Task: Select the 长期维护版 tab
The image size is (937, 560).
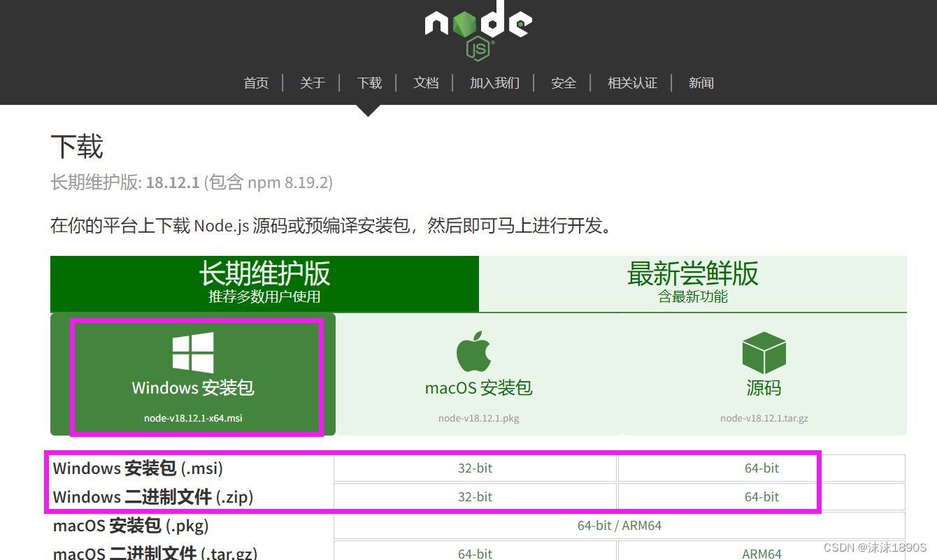Action: (x=264, y=283)
